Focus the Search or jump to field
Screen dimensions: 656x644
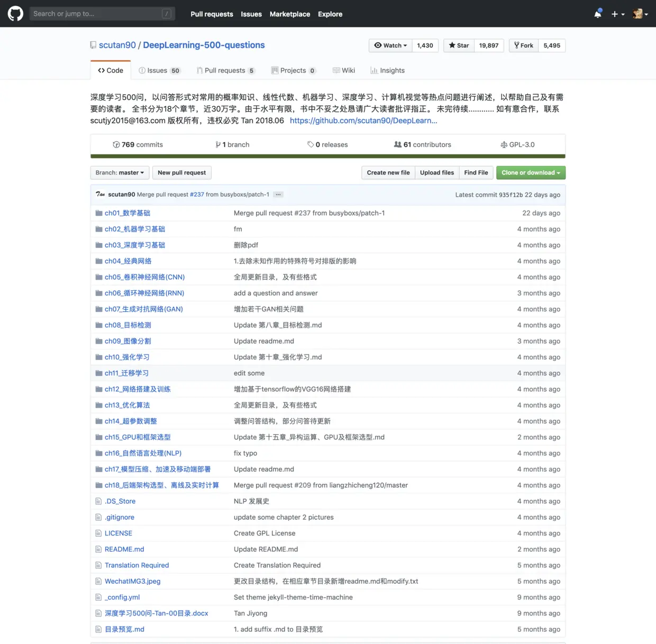point(102,14)
